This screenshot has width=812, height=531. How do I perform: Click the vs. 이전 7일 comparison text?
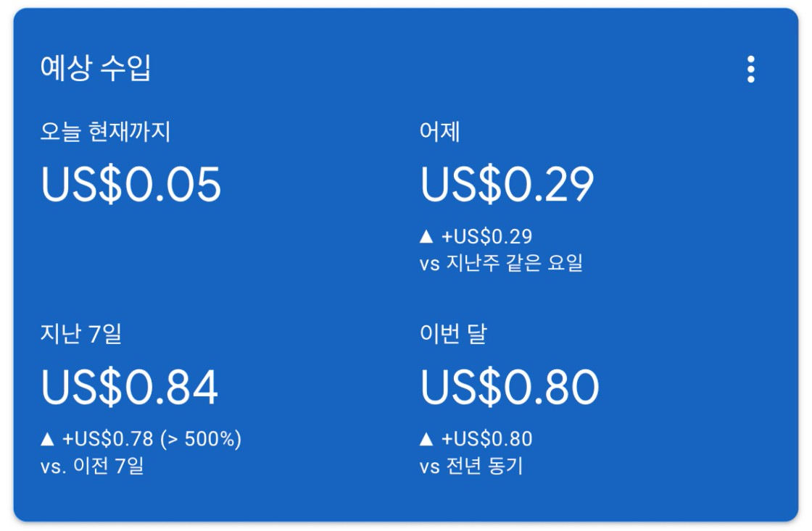(92, 465)
